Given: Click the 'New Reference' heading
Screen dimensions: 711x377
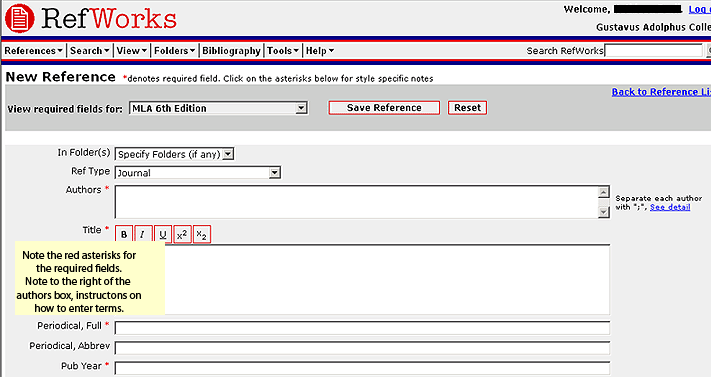Looking at the screenshot, I should coord(60,77).
